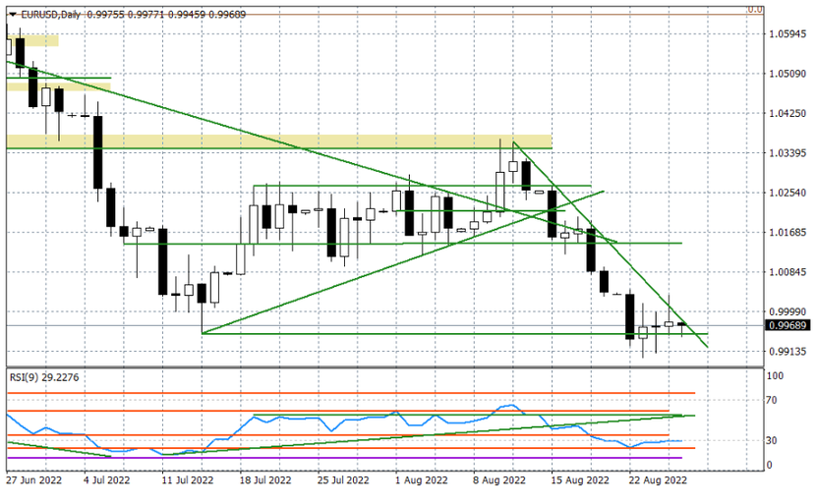The height and width of the screenshot is (504, 816).
Task: Click the 1.01685 price axis label
Action: tap(787, 233)
